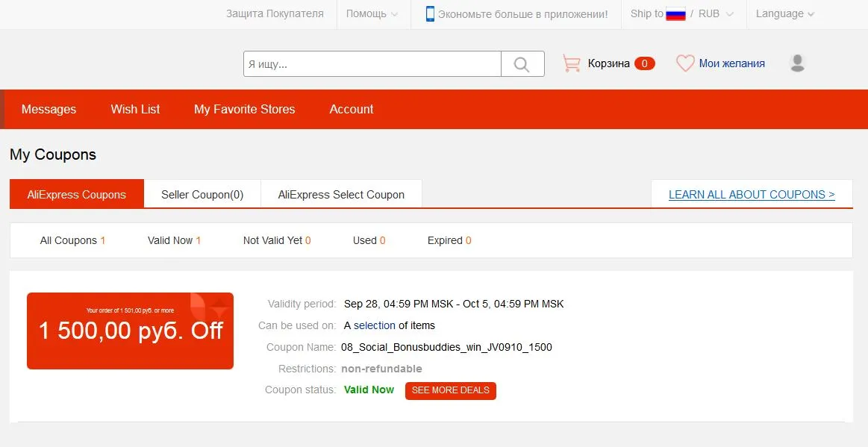Click LEARN ALL ABOUT COUPONS link
Image resolution: width=868 pixels, height=447 pixels.
click(x=752, y=195)
